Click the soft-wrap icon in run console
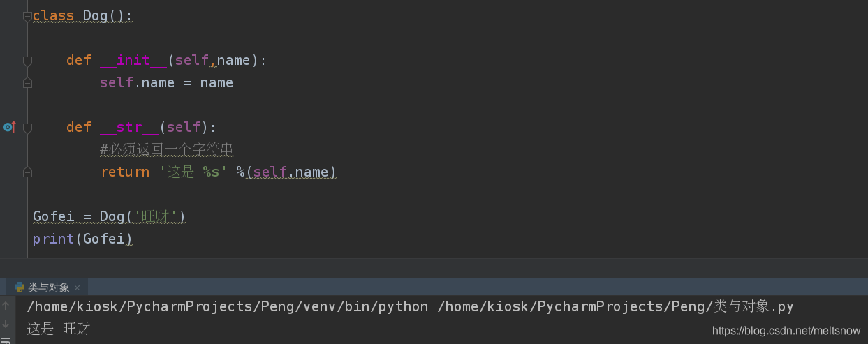Image resolution: width=868 pixels, height=344 pixels. (x=6, y=340)
